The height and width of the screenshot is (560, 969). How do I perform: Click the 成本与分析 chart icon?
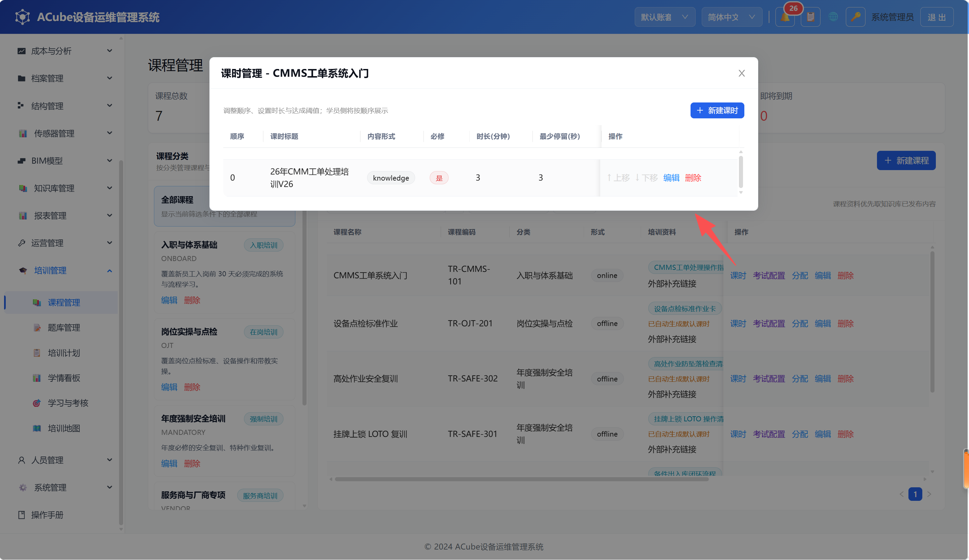click(x=22, y=51)
